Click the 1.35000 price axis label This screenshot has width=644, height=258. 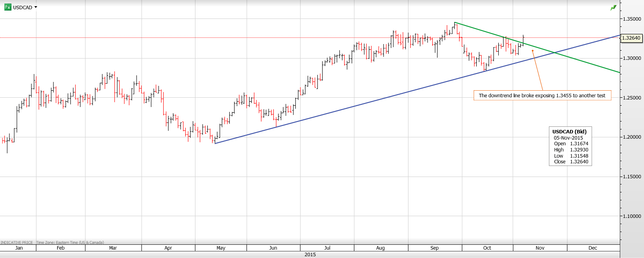click(x=631, y=19)
